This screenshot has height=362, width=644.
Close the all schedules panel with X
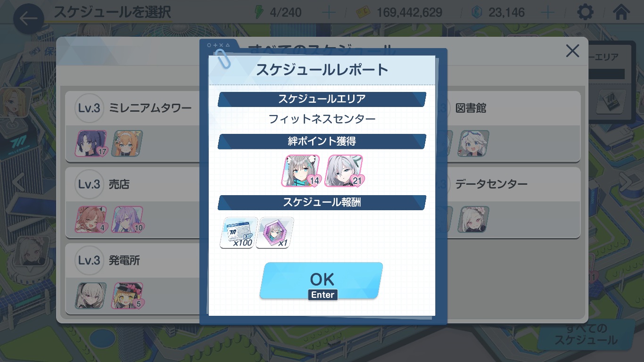tap(572, 50)
